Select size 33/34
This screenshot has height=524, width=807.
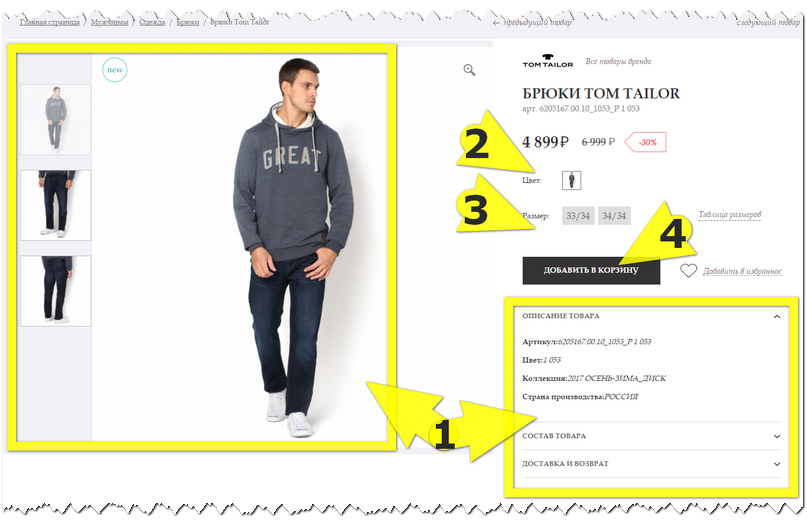(x=578, y=216)
